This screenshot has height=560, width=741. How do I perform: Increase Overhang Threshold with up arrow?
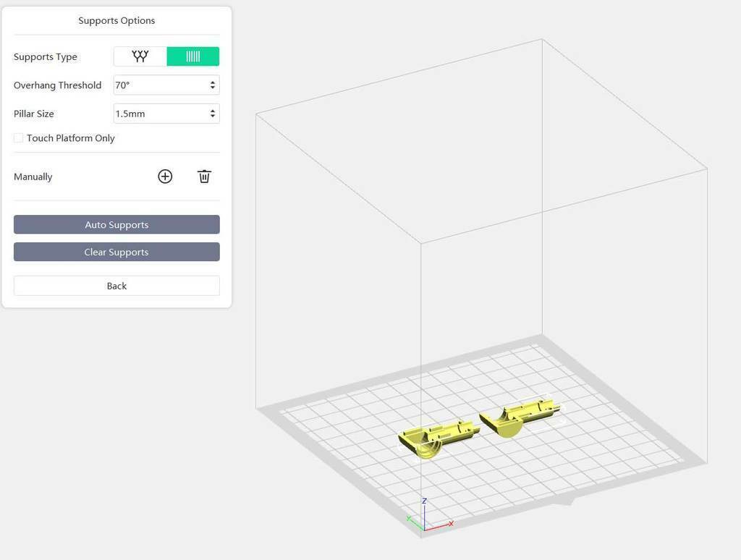pyautogui.click(x=213, y=82)
